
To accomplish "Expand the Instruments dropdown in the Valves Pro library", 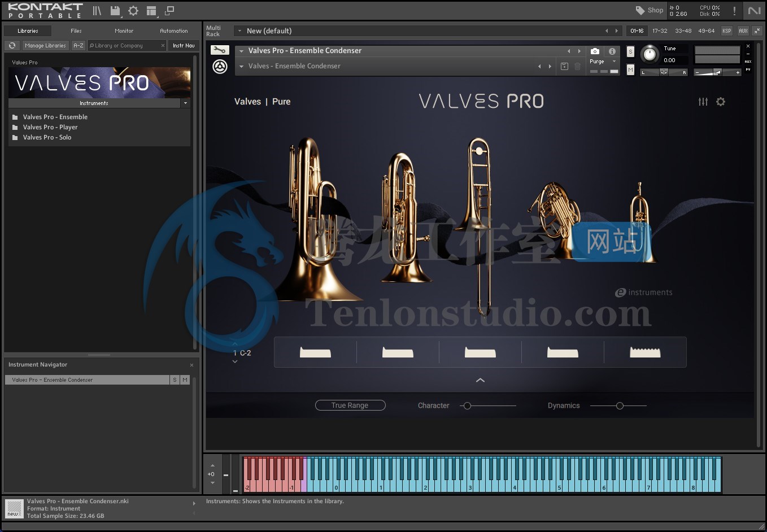I will pyautogui.click(x=184, y=103).
